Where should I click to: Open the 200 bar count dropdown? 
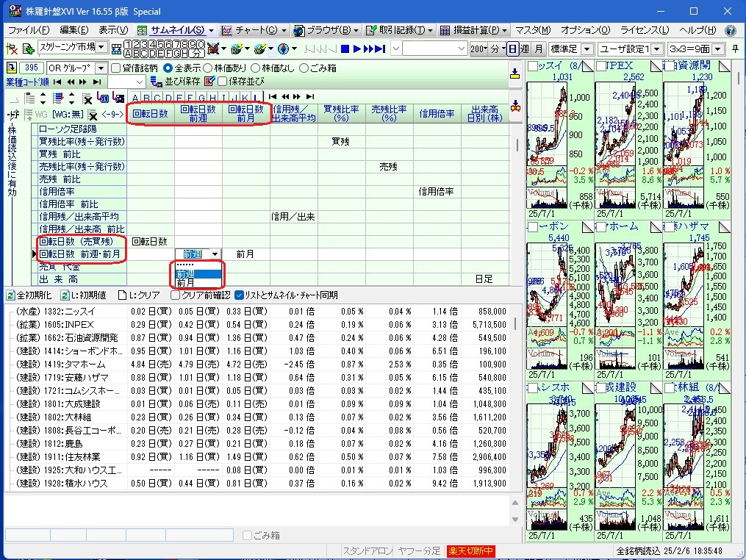(x=478, y=49)
